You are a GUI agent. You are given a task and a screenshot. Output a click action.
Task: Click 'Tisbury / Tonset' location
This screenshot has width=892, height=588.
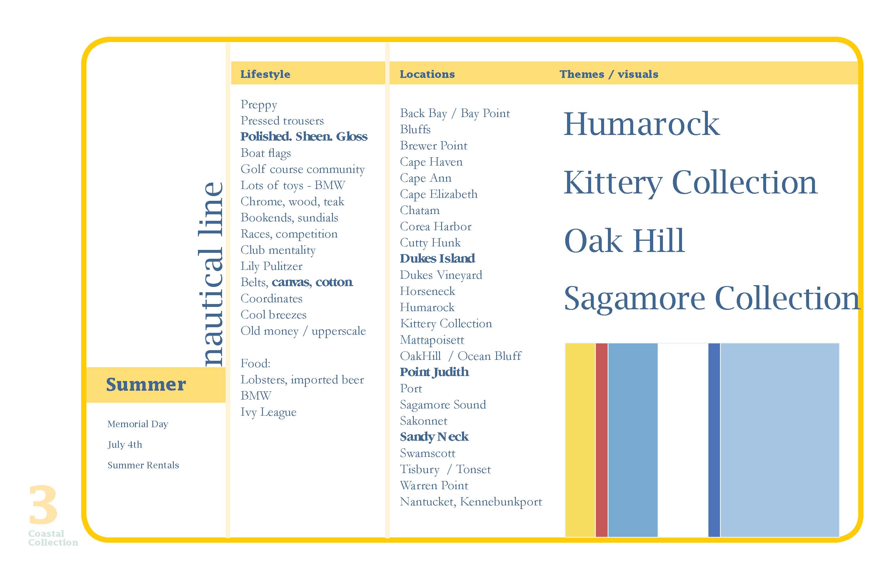tap(445, 470)
